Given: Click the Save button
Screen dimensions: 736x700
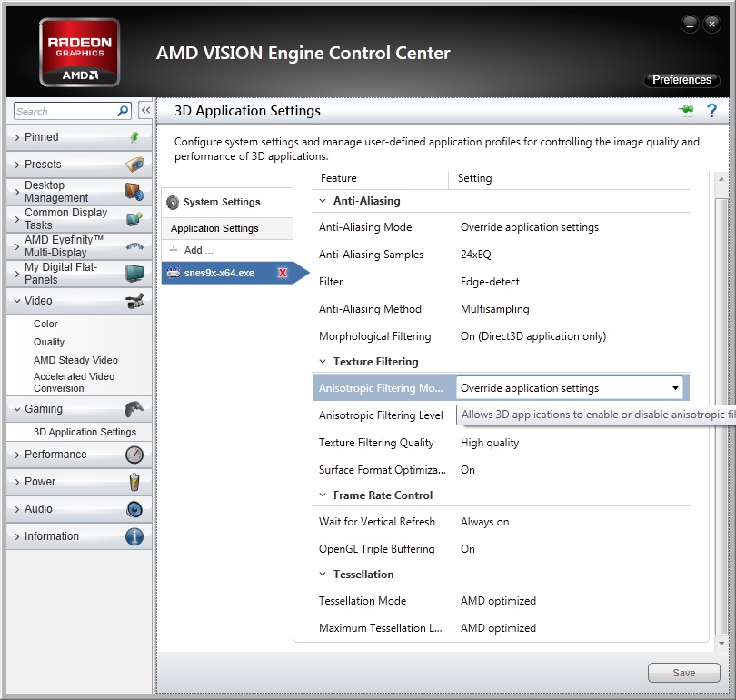Looking at the screenshot, I should (683, 673).
